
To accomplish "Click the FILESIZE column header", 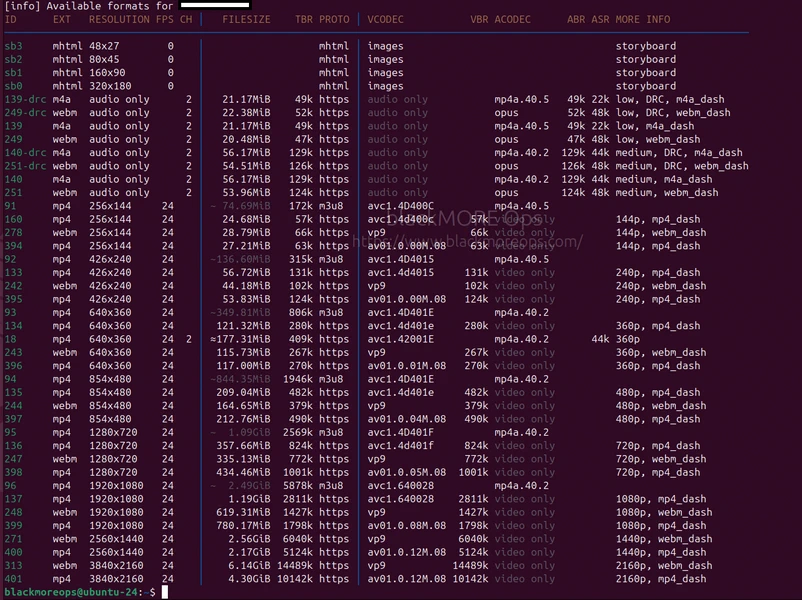I will pyautogui.click(x=246, y=19).
